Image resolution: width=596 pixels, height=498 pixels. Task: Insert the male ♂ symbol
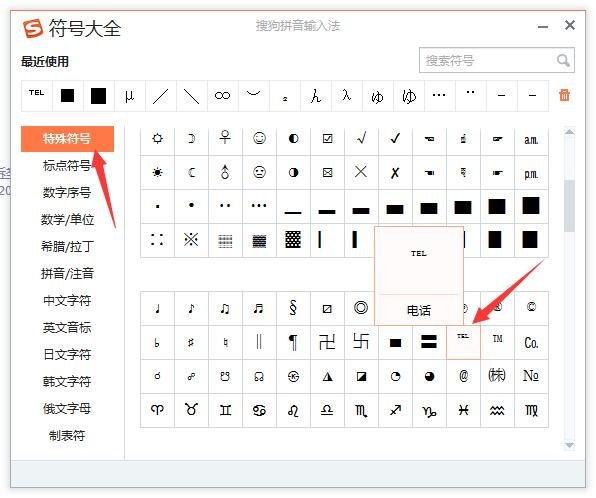[x=225, y=173]
